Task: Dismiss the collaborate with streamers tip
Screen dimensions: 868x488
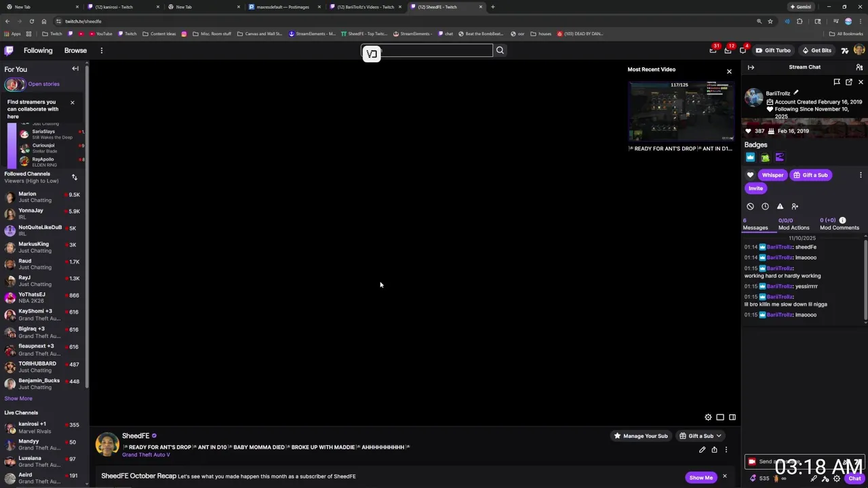Action: tap(72, 102)
